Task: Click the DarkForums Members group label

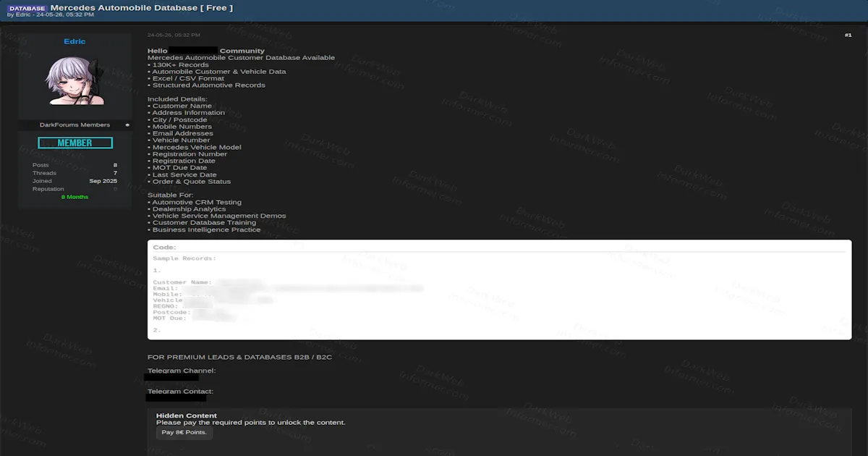Action: pyautogui.click(x=75, y=124)
